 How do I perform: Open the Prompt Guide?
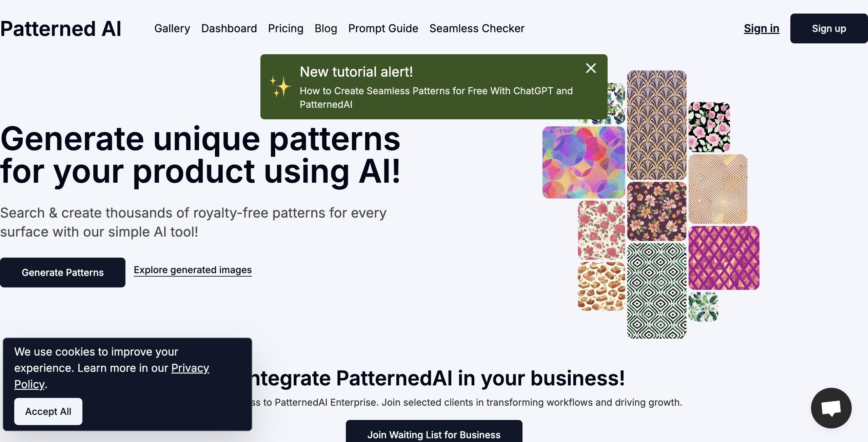(383, 28)
